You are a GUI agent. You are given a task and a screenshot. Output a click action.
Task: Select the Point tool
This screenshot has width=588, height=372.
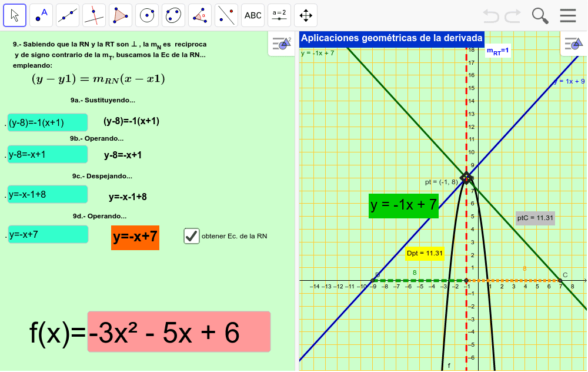click(x=41, y=15)
